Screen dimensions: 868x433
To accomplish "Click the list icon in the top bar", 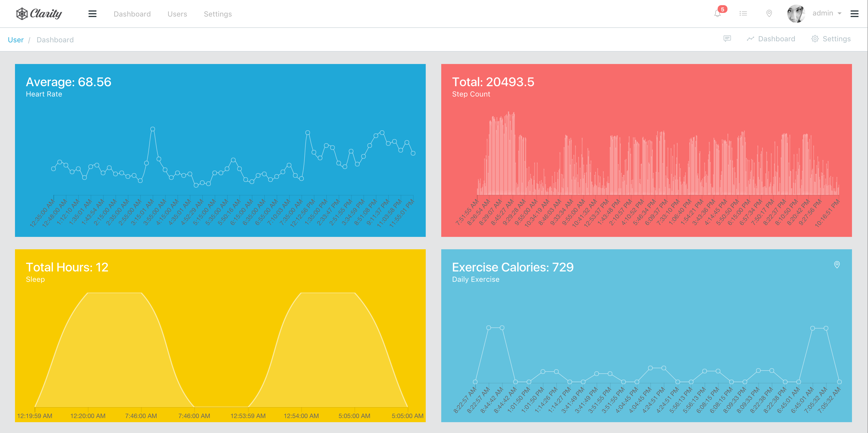I will (743, 13).
